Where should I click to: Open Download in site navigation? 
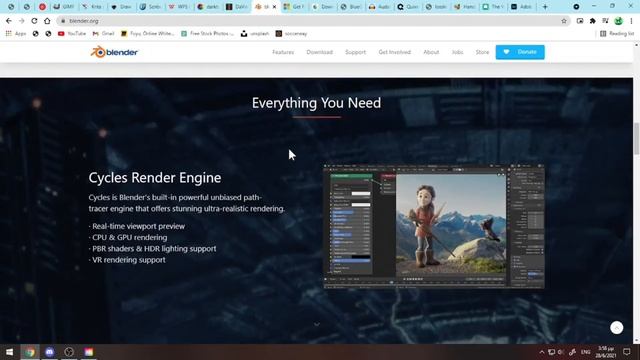click(x=320, y=52)
